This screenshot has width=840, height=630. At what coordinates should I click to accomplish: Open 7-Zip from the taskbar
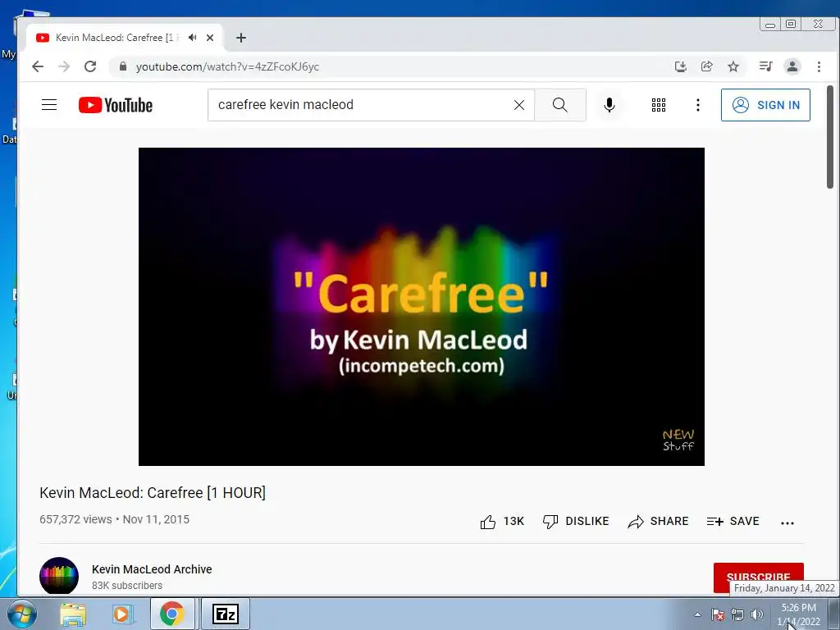[226, 614]
